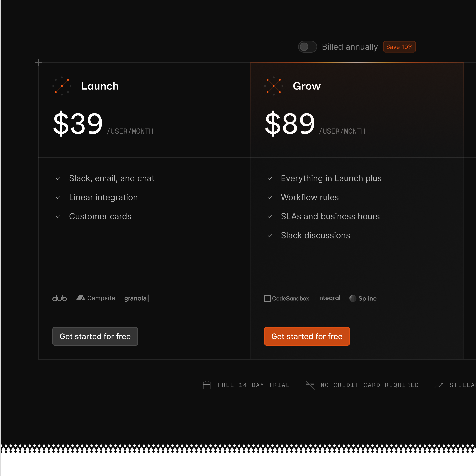
Task: Click the granola logo
Action: coord(137,298)
